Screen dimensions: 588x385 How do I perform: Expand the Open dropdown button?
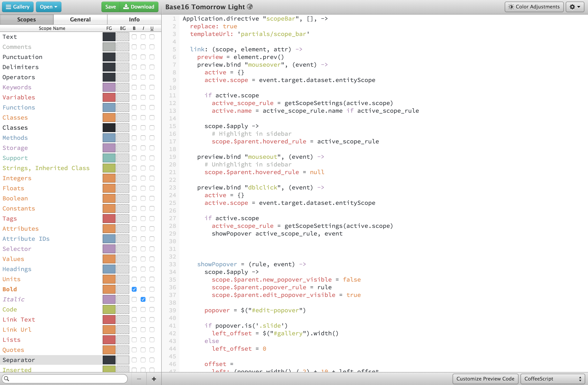coord(48,7)
